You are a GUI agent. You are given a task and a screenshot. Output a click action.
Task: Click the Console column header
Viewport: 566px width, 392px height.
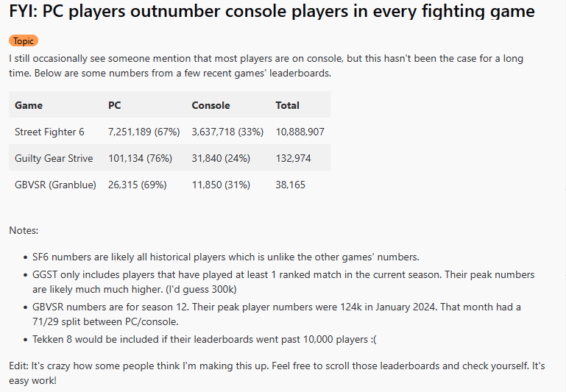click(211, 105)
